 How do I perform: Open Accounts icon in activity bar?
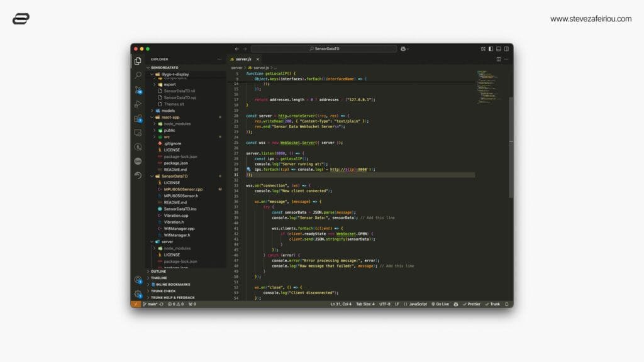tap(138, 280)
